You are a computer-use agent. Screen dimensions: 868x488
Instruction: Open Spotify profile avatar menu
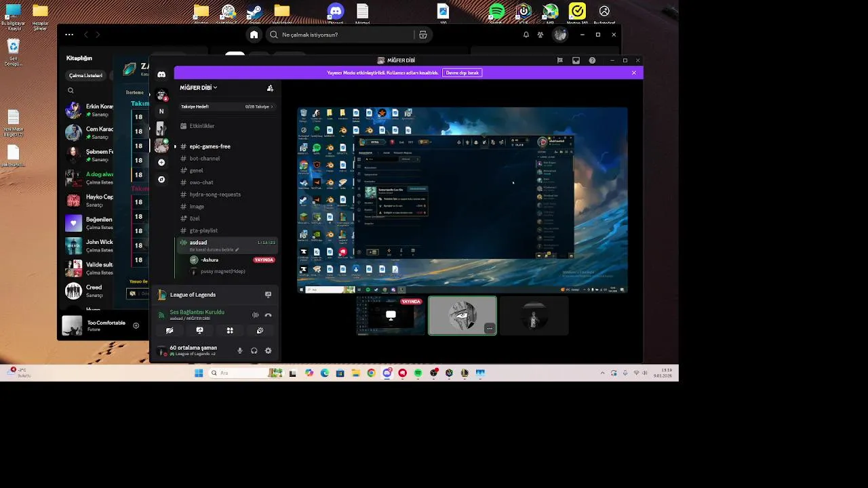[559, 35]
